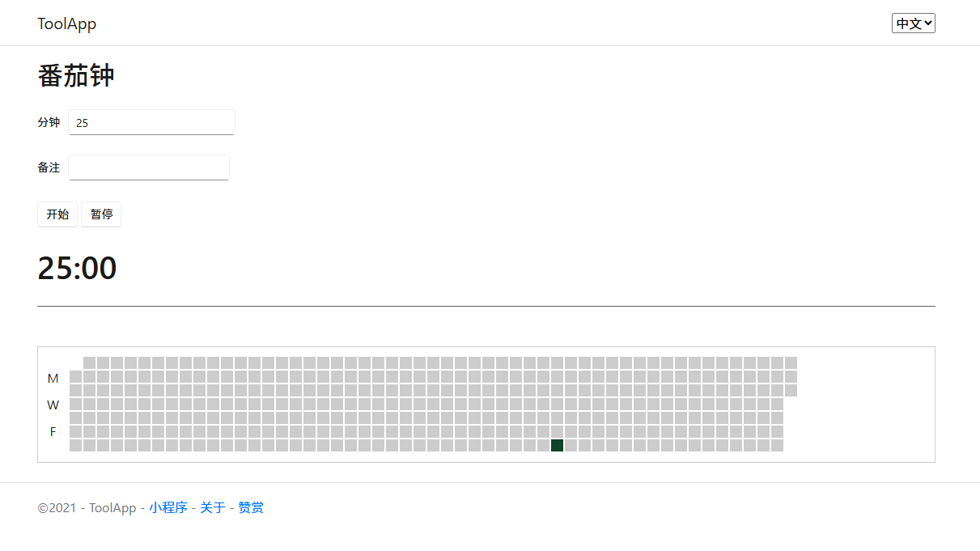The image size is (980, 551).
Task: Click the last cell in the top heatmap row
Action: click(791, 362)
